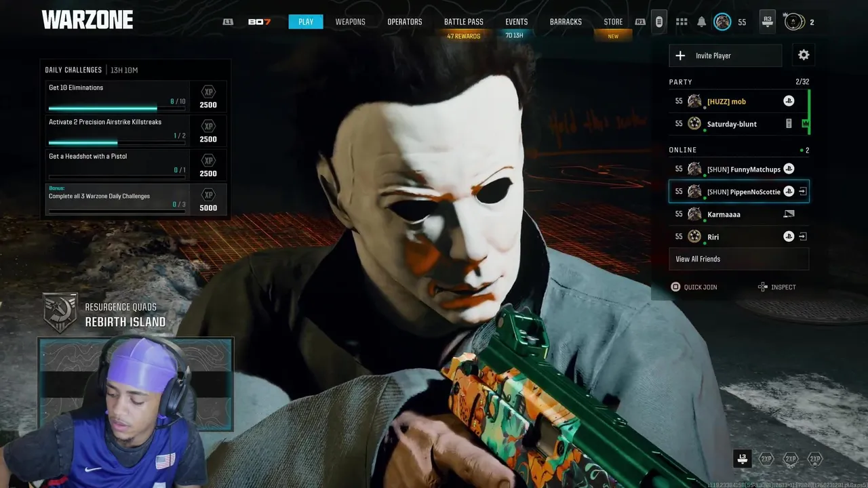This screenshot has height=488, width=868.
Task: Click the first plain 2XP token icon
Action: 766,459
